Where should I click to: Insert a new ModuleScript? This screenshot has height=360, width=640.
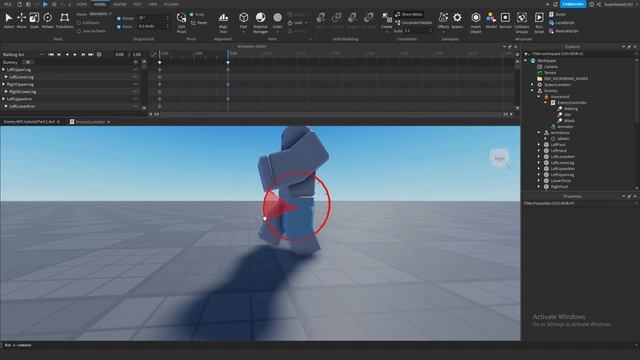[563, 31]
